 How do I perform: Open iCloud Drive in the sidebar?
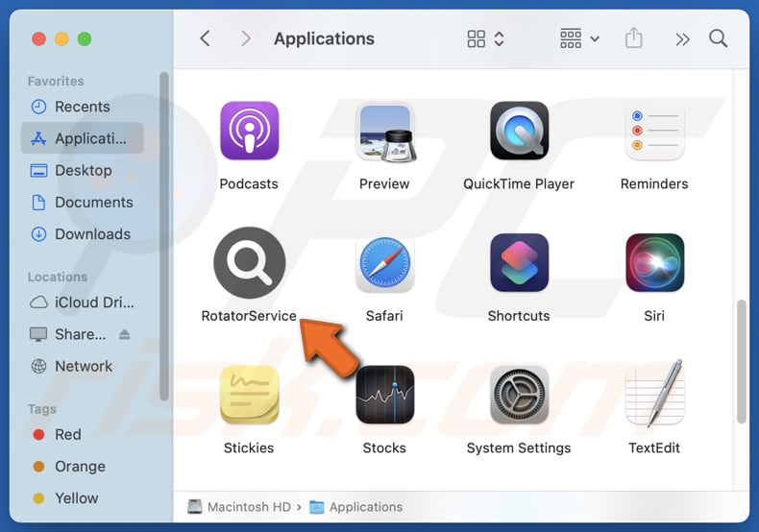[x=83, y=302]
